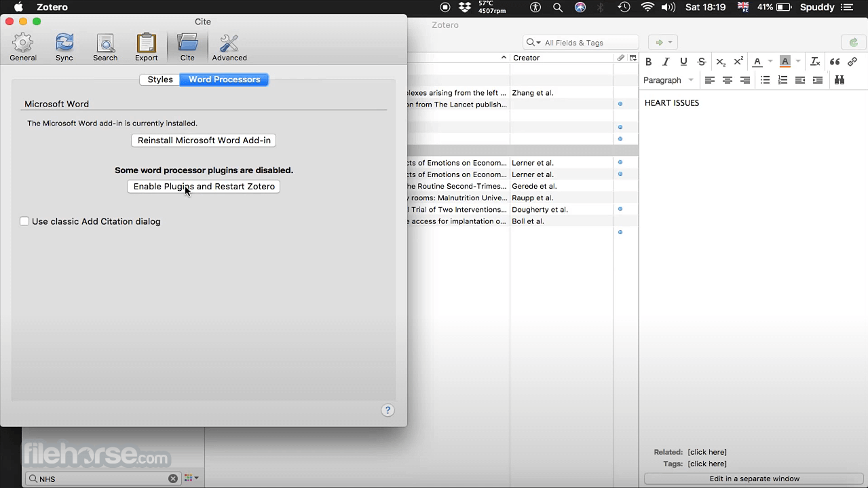Decrease indent in the note
Screen dimensions: 868x488
click(x=800, y=80)
